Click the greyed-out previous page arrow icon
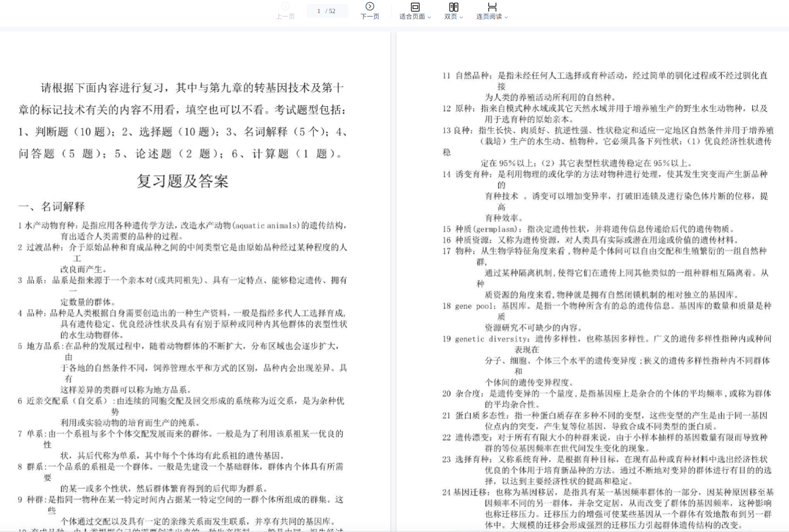 pyautogui.click(x=285, y=6)
